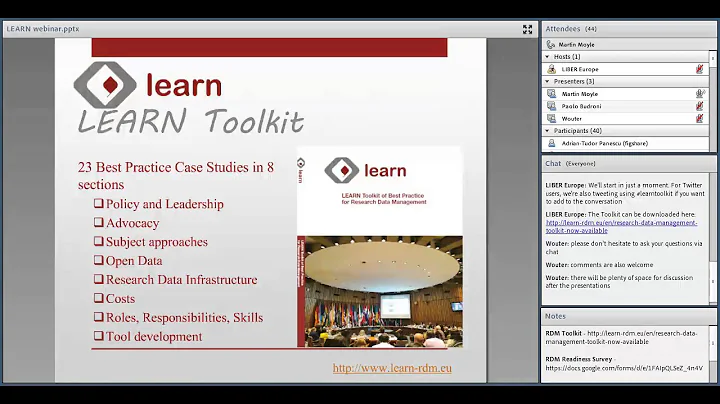720x404 pixels.
Task: Open the learn-rdm.eu toolkit link in chat
Action: coord(621,227)
